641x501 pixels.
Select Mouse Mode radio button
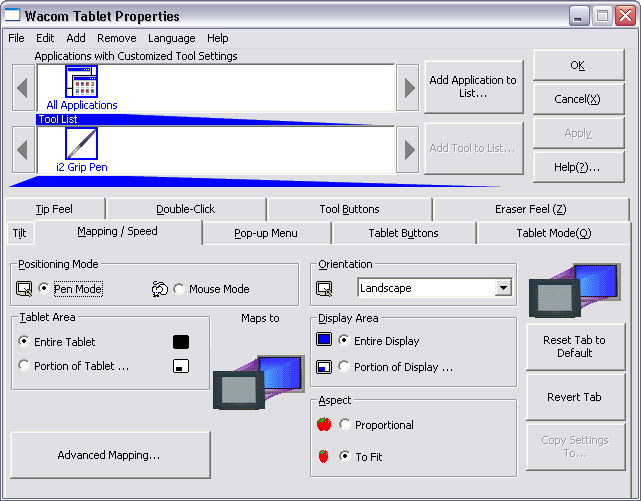[x=179, y=289]
